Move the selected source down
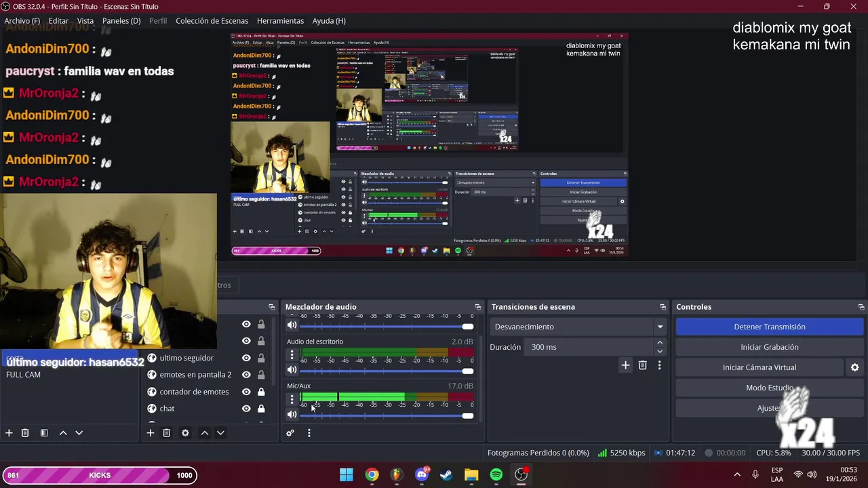The image size is (868, 488). pyautogui.click(x=220, y=433)
